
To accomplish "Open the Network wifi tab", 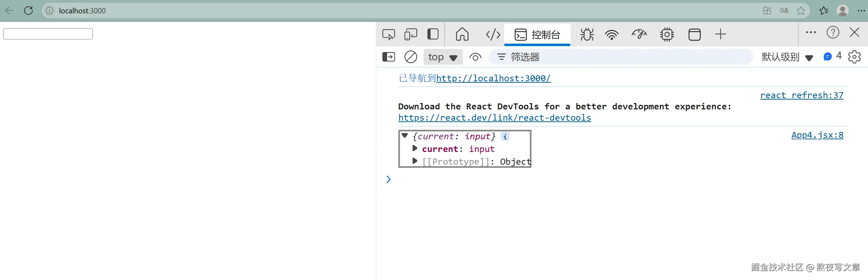I will coord(612,34).
